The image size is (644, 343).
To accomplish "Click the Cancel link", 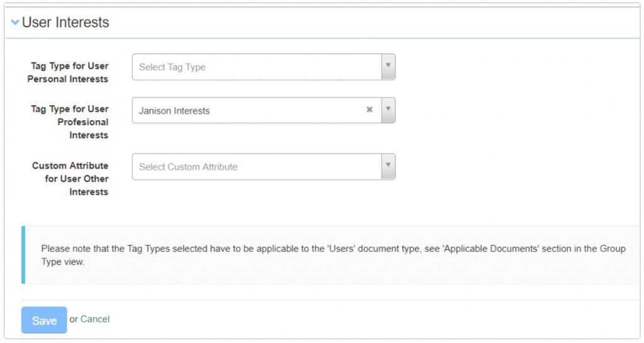I will [95, 319].
